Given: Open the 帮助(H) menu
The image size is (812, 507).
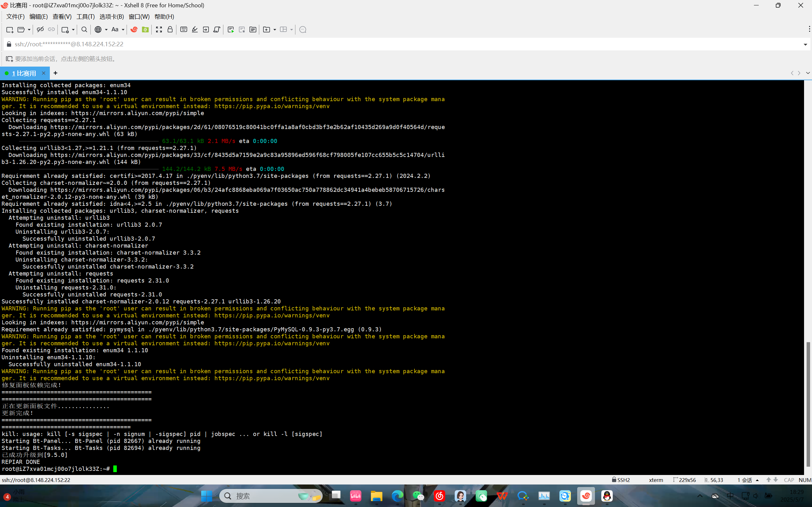Looking at the screenshot, I should pos(164,16).
